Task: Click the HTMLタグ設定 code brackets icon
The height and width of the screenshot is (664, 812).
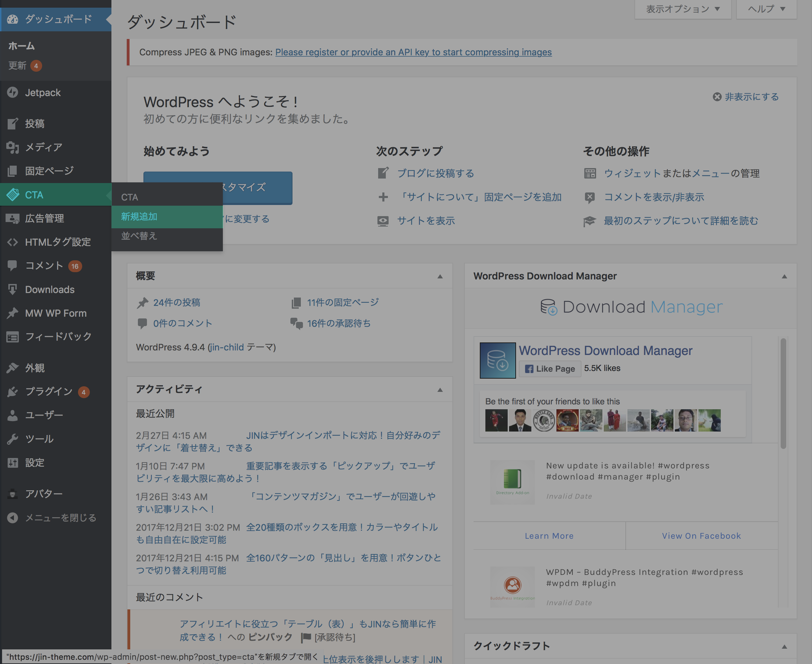Action: coord(13,242)
